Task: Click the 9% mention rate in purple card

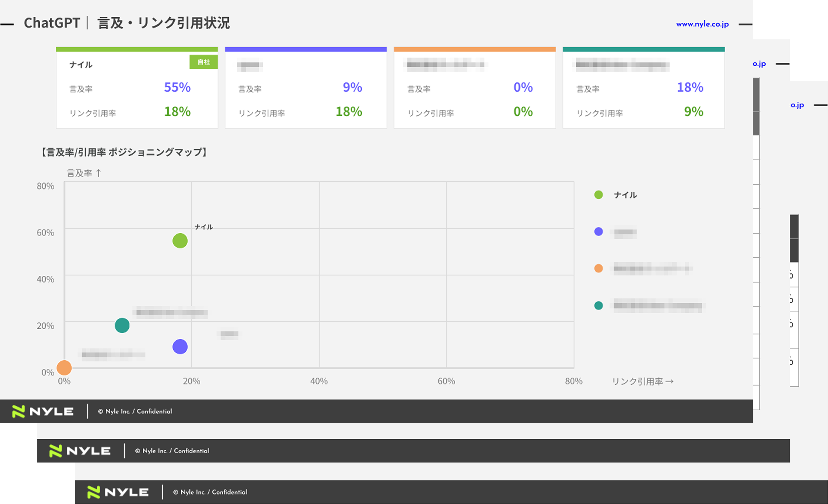Action: coord(352,87)
